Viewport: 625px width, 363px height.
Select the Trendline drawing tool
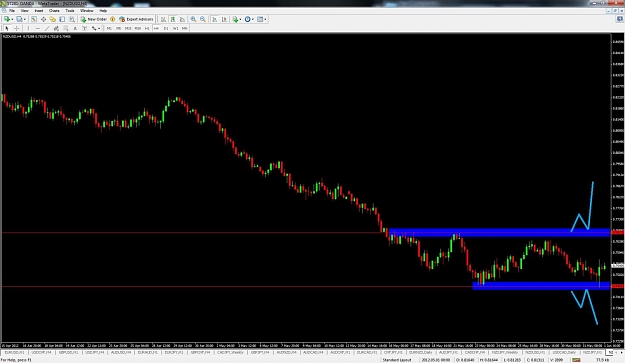47,28
